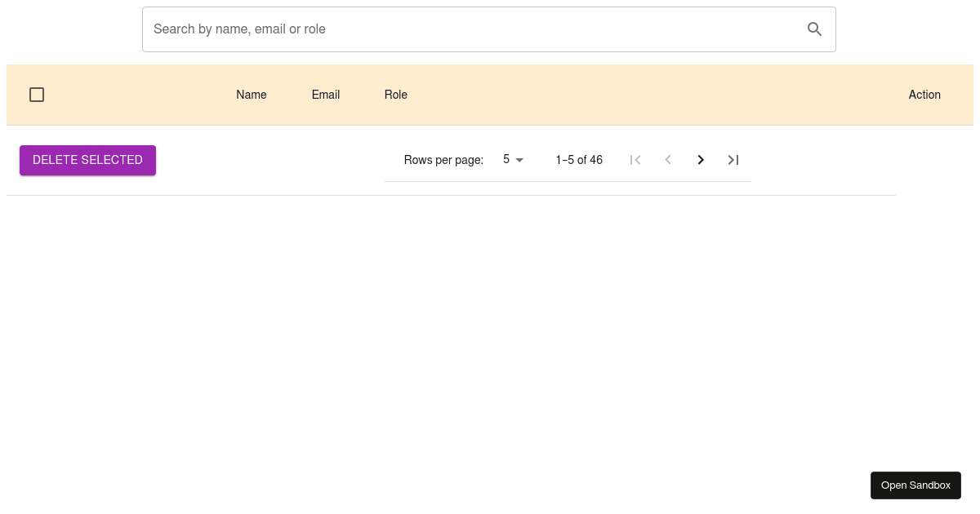Jump to the last page of results

point(733,160)
